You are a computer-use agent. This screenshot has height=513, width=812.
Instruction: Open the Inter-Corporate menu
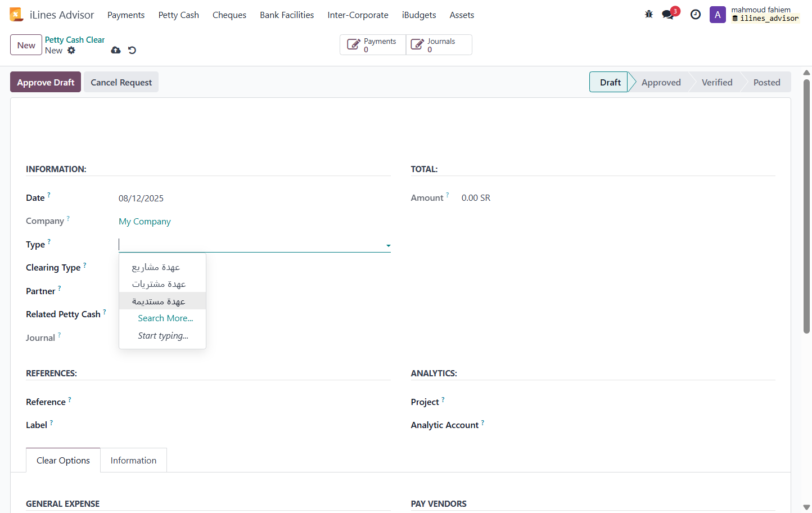[358, 15]
